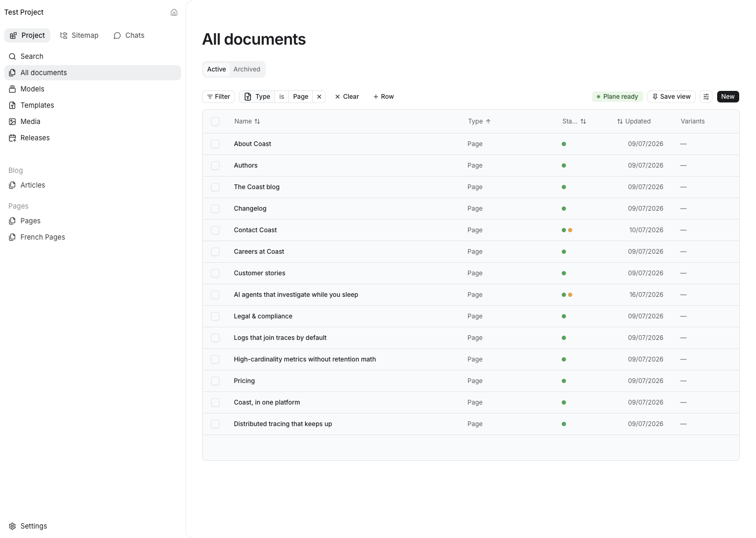Open the Search sidebar item
Screen dimensions: 756x538
tap(92, 56)
